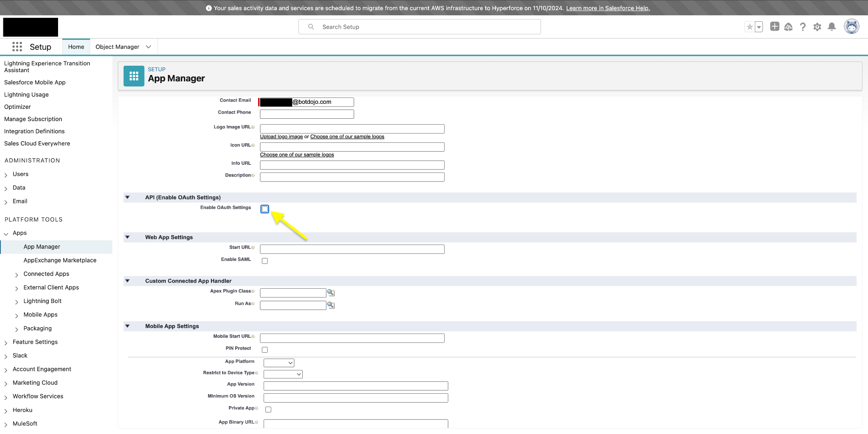The height and width of the screenshot is (434, 868).
Task: Open the Optimizer sidebar link
Action: tap(17, 107)
